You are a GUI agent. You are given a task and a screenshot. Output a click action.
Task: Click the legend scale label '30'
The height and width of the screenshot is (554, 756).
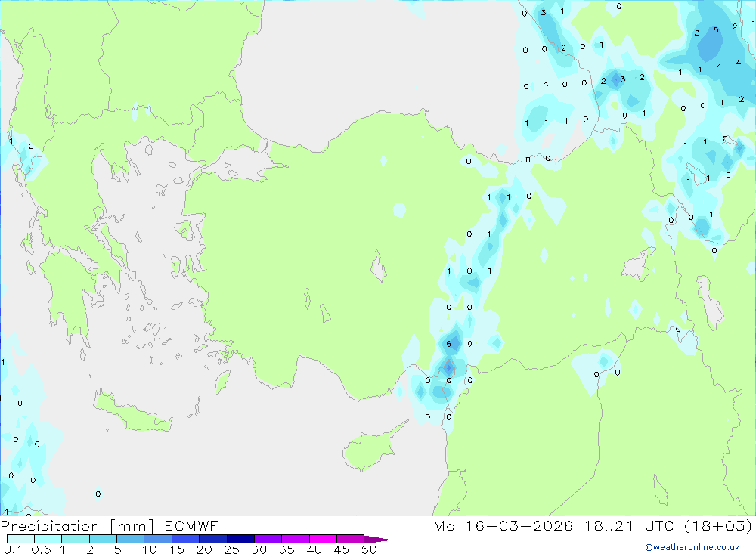coord(259,549)
